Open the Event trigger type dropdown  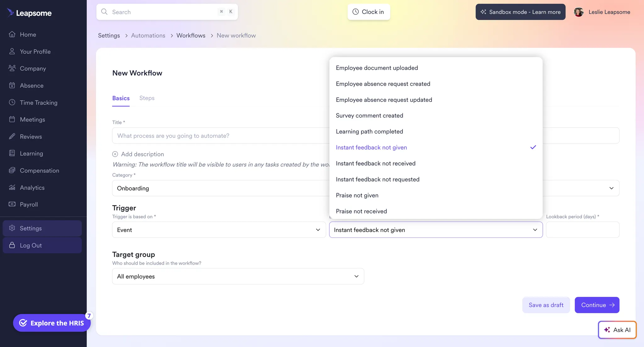tap(219, 230)
